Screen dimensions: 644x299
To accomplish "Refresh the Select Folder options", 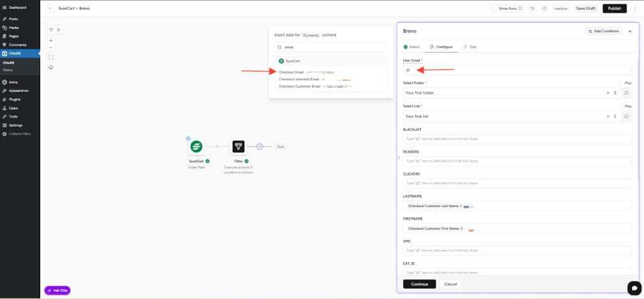I will 626,93.
